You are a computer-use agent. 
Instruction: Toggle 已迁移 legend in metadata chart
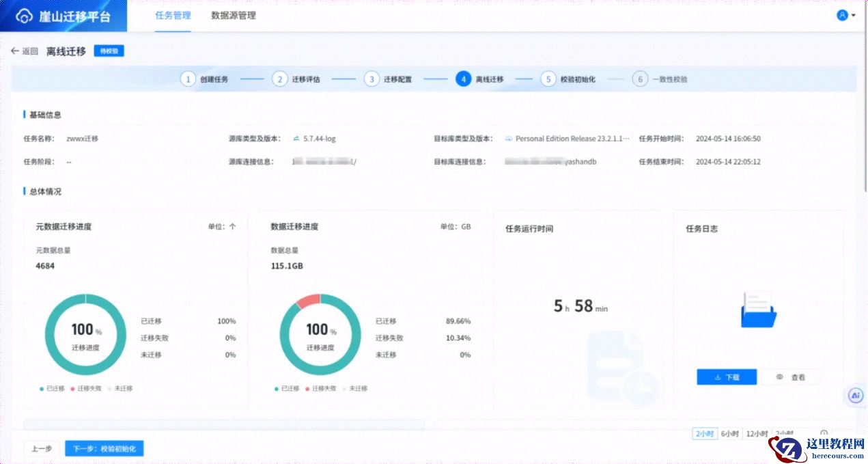tap(53, 388)
